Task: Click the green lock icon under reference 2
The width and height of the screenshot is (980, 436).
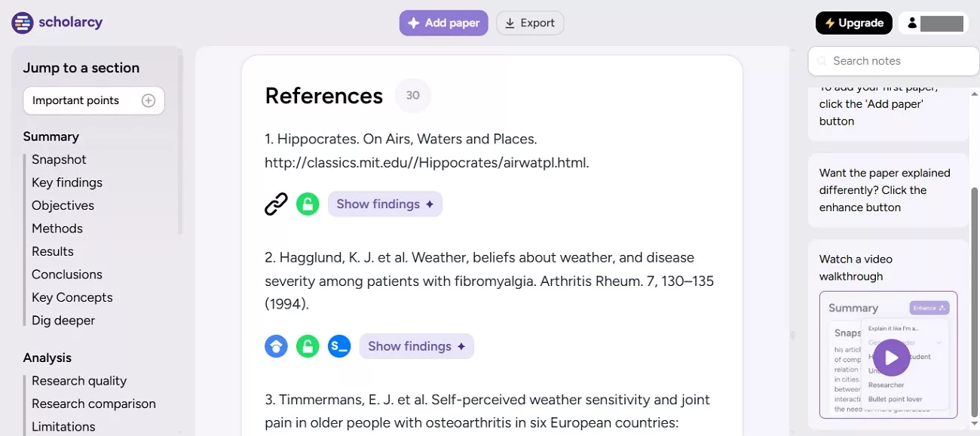Action: [308, 346]
